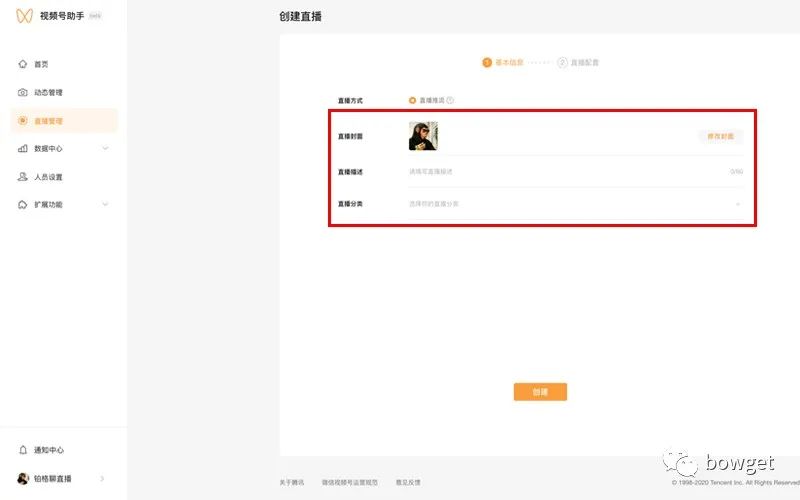Expand the 扩展功能 submenu chevron
Image resolution: width=800 pixels, height=500 pixels.
pyautogui.click(x=105, y=205)
